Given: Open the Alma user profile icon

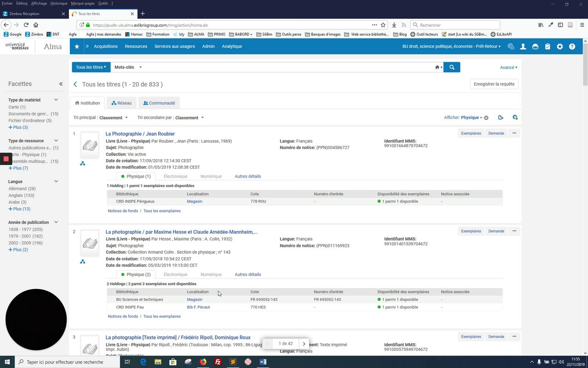Looking at the screenshot, I should [523, 46].
